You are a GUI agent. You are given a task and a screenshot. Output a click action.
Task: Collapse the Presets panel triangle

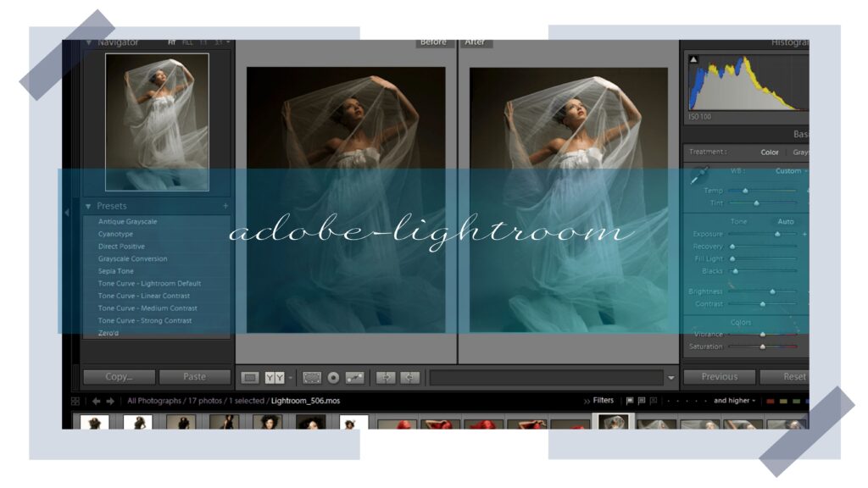pyautogui.click(x=88, y=207)
